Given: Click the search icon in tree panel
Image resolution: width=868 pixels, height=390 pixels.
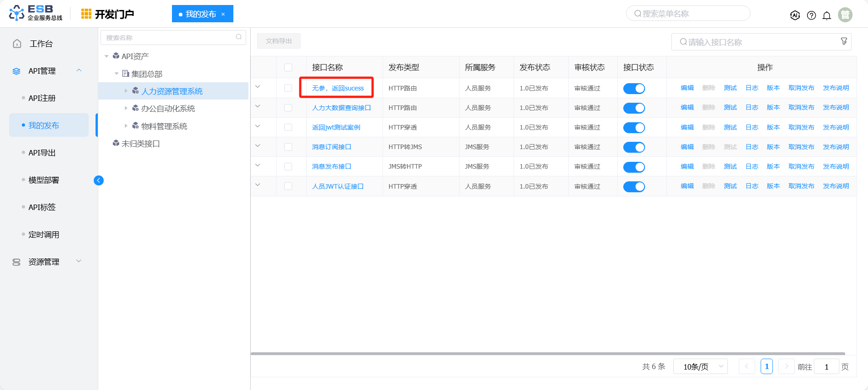Looking at the screenshot, I should tap(238, 37).
